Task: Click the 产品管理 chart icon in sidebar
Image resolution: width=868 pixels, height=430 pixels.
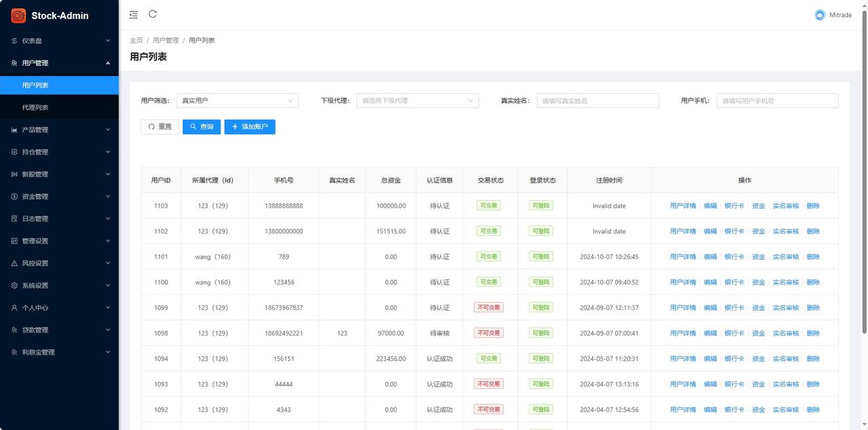Action: click(x=14, y=129)
